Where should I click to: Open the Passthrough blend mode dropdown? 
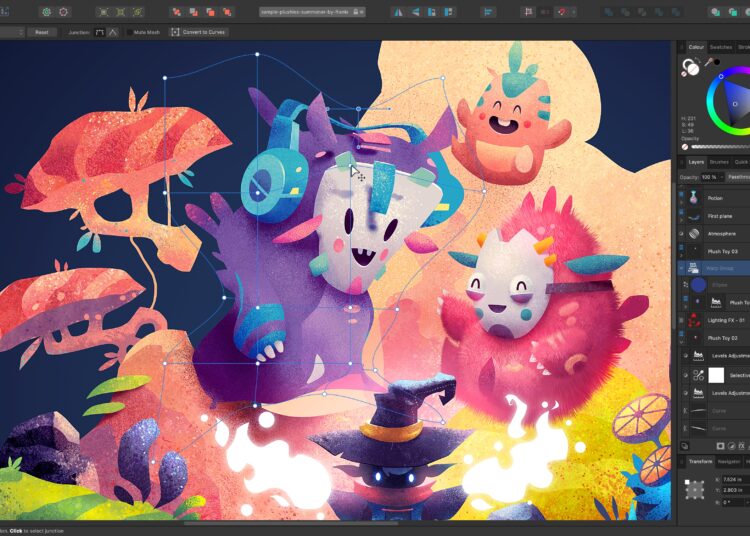coord(739,177)
